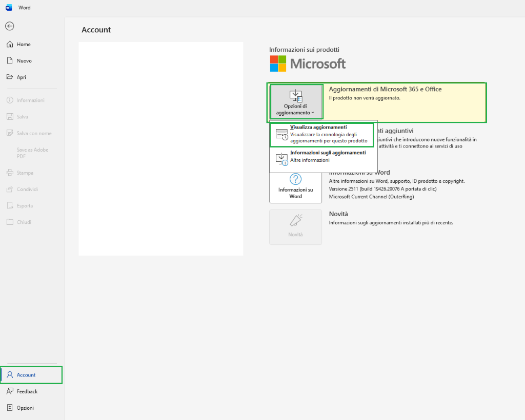Click the Microsoft four-square logo
The width and height of the screenshot is (525, 420).
(278, 64)
